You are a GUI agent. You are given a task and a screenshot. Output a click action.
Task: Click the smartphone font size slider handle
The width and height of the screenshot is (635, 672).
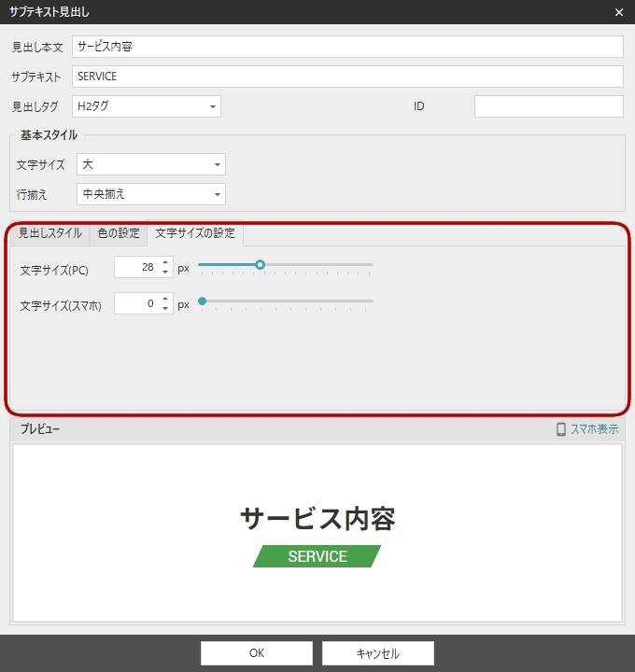(202, 301)
